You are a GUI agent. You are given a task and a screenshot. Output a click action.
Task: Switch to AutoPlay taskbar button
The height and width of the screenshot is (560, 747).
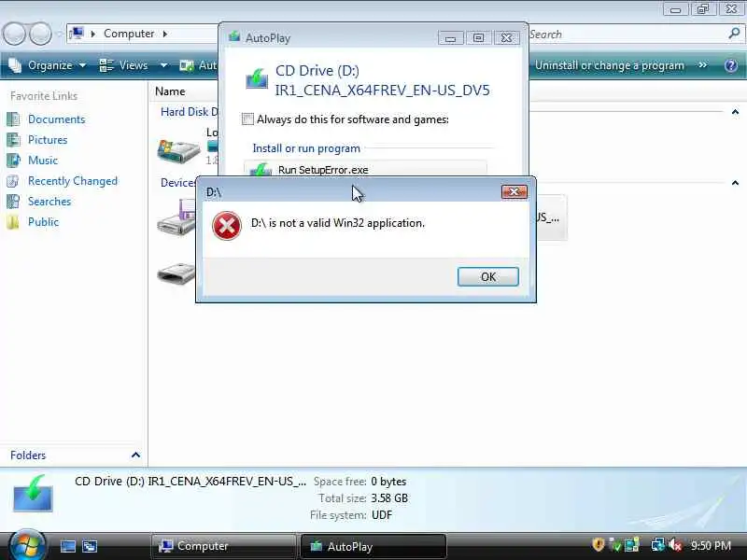tap(373, 546)
